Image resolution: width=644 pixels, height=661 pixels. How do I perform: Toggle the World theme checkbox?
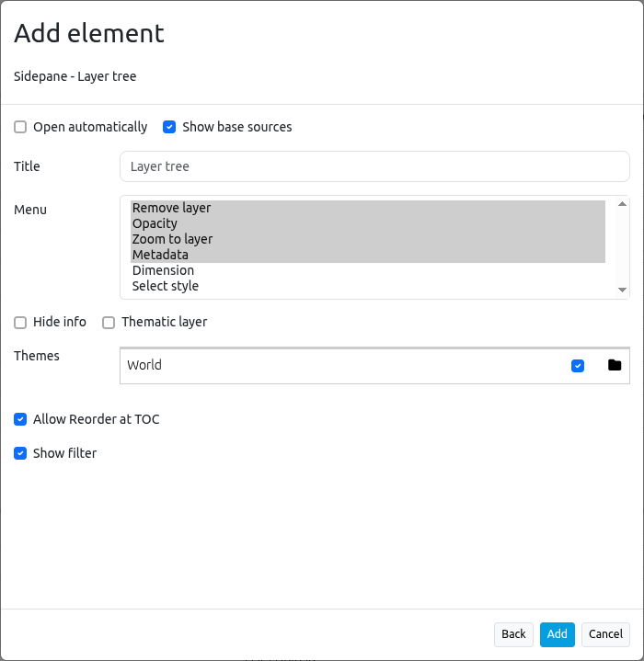578,366
